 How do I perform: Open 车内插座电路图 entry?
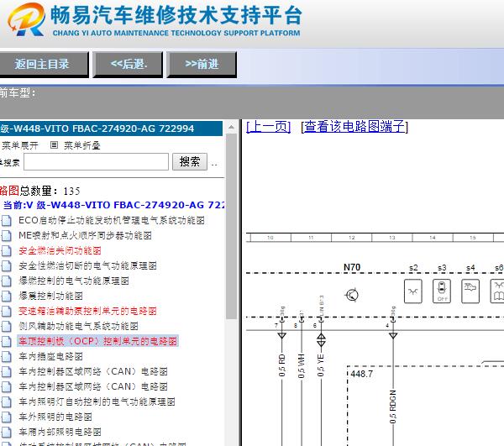[x=50, y=356]
